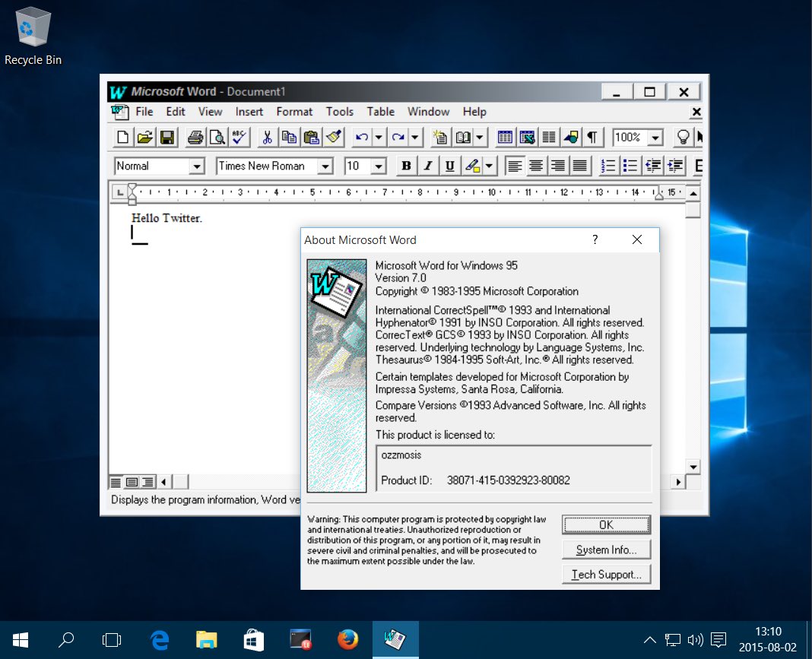The height and width of the screenshot is (659, 812).
Task: Open dropdown beside Address book icon
Action: pyautogui.click(x=480, y=137)
